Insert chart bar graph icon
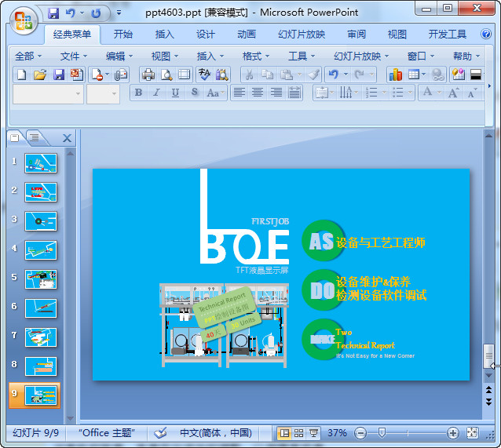The image size is (501, 448). click(395, 75)
